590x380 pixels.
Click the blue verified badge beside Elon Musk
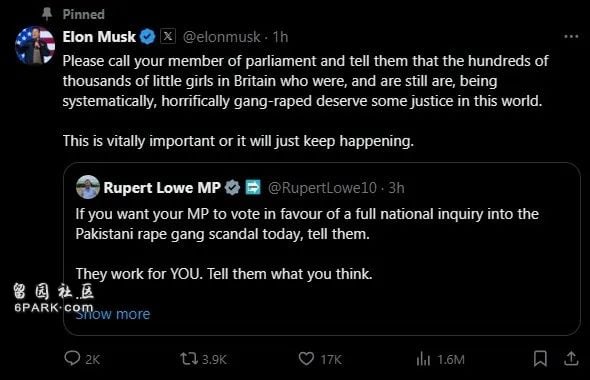148,37
